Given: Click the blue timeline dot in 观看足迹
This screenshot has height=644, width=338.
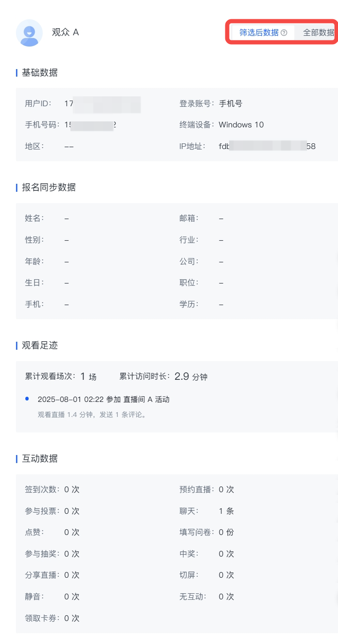Looking at the screenshot, I should (x=27, y=399).
